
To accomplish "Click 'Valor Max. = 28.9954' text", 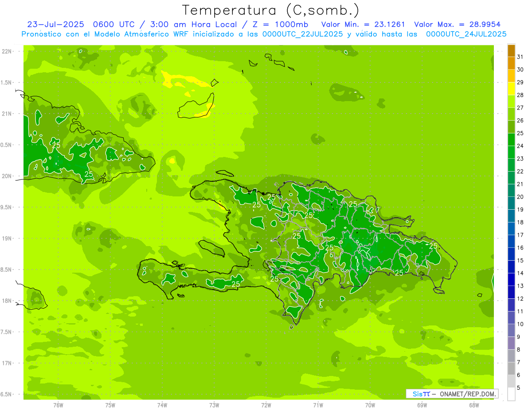I will (x=458, y=24).
